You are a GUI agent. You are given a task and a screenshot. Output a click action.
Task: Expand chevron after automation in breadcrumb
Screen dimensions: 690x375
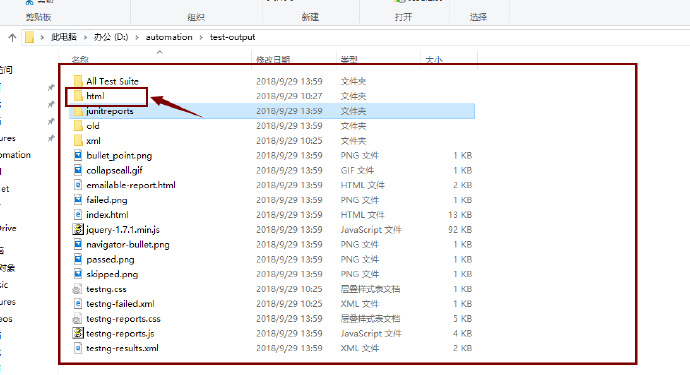(x=201, y=37)
